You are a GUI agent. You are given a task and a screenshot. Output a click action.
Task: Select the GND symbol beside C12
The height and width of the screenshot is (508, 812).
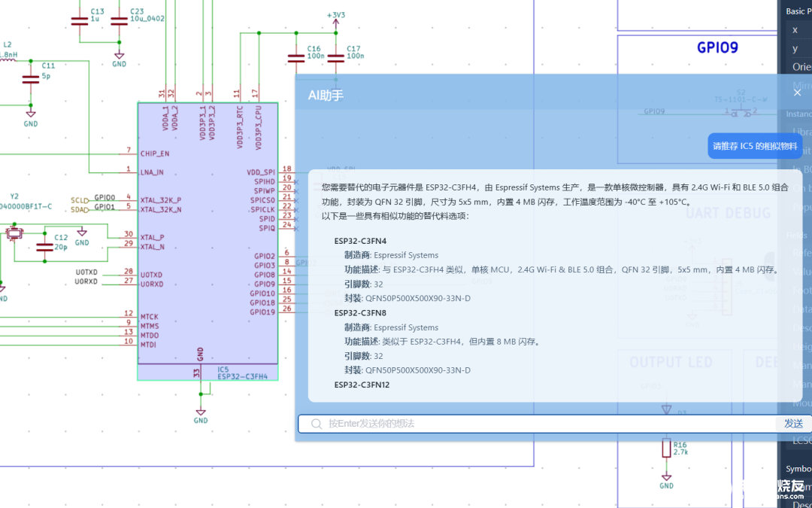[x=82, y=236]
